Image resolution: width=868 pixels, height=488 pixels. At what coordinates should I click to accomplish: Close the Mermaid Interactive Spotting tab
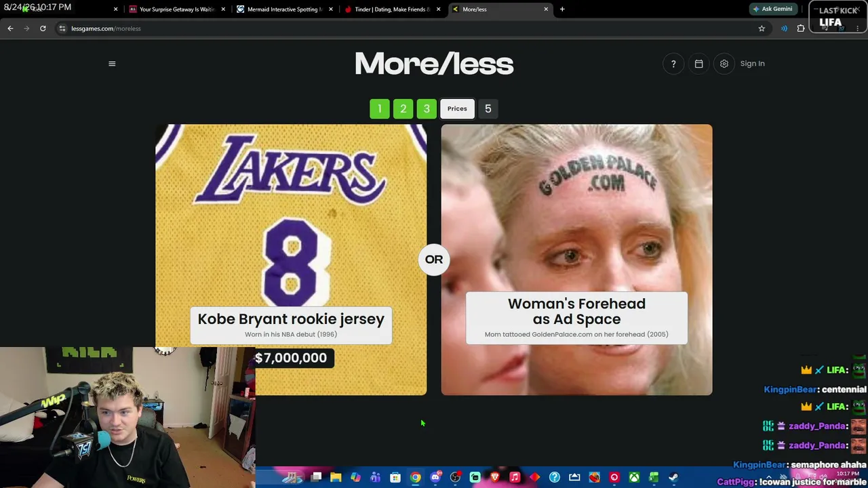331,9
